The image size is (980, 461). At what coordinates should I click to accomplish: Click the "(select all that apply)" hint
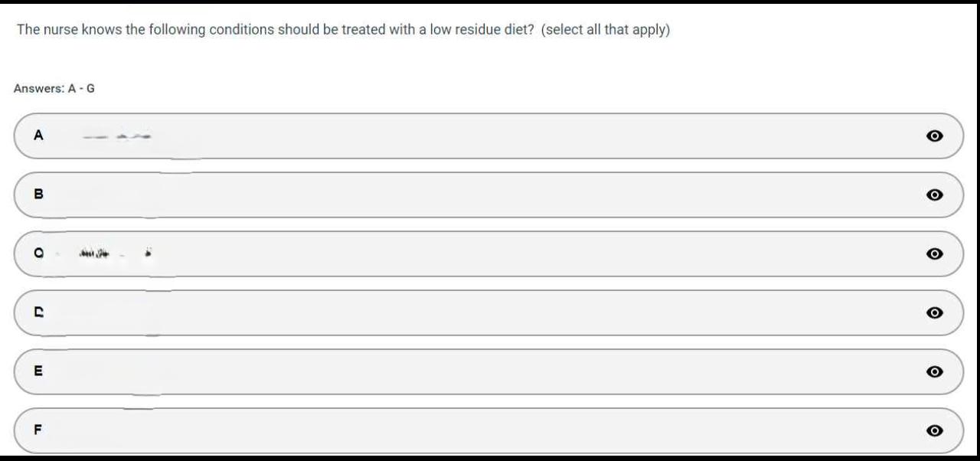click(x=605, y=31)
